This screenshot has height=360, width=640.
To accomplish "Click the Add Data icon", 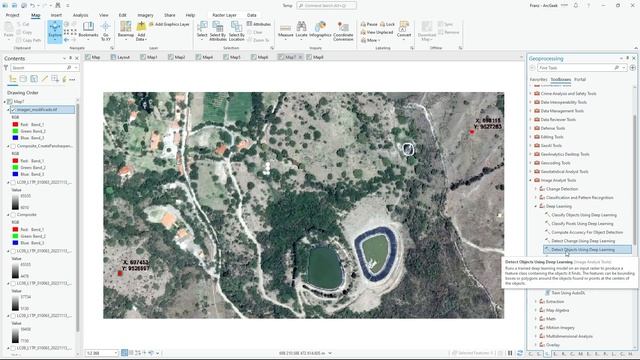I will (x=141, y=27).
